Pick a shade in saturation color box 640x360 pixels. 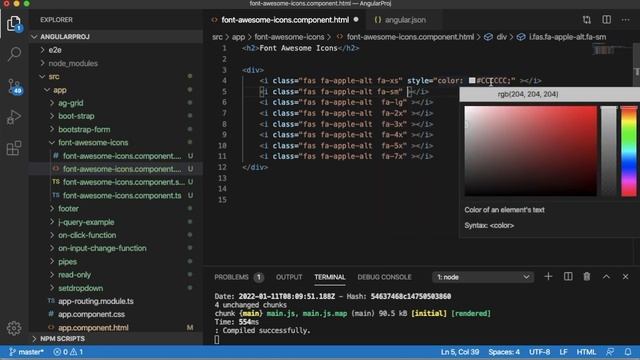[530, 151]
